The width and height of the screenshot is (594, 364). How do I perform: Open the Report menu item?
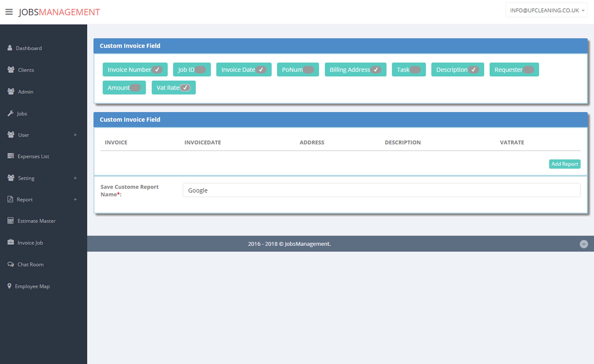(24, 200)
